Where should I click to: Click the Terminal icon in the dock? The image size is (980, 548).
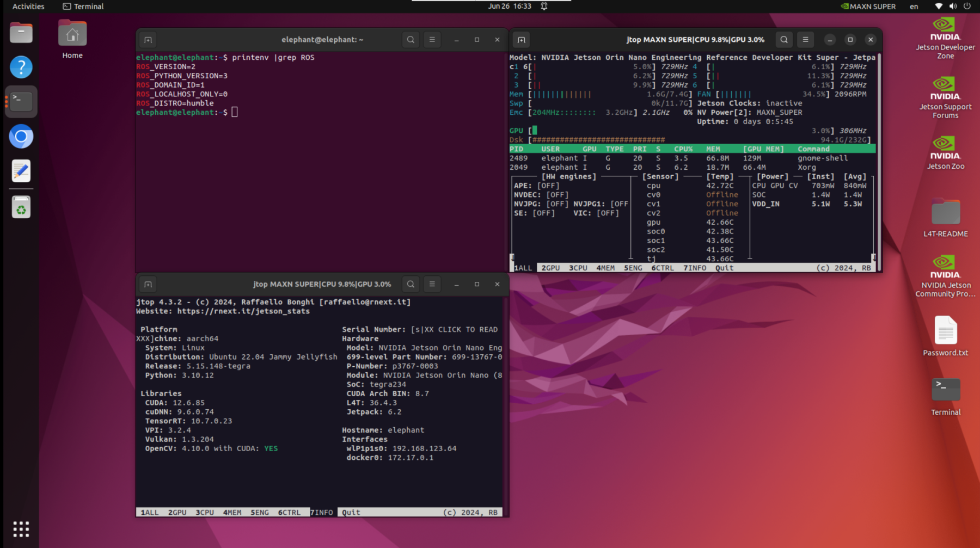[21, 102]
